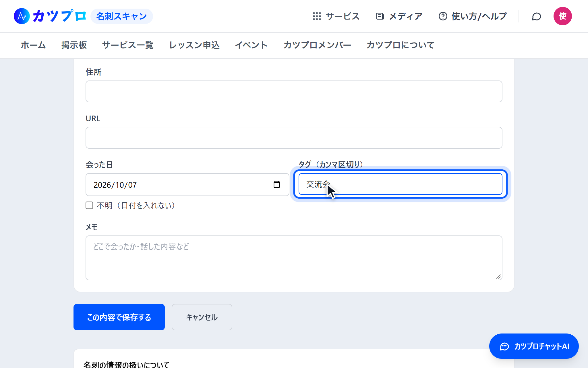This screenshot has height=368, width=588.
Task: Open the calendar date picker icon
Action: click(277, 185)
